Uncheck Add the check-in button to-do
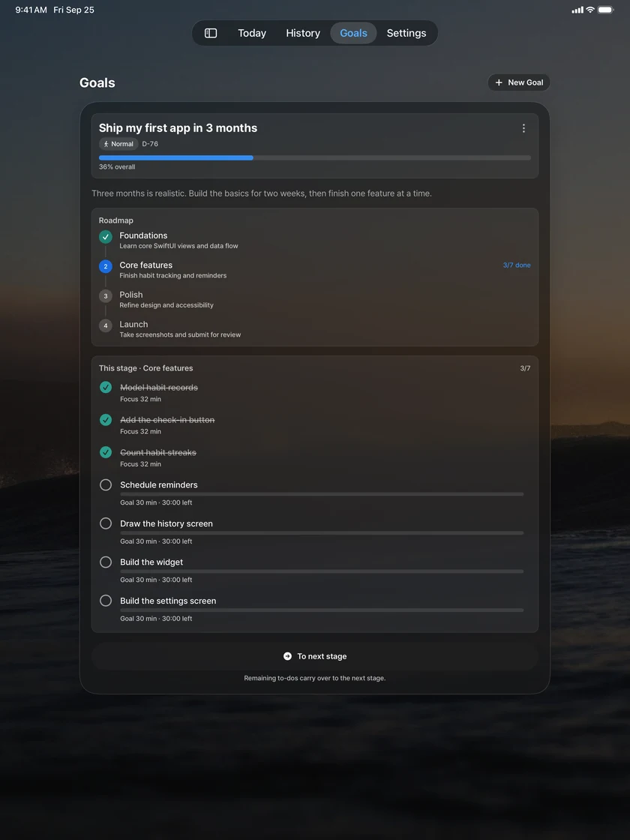Viewport: 630px width, 840px height. click(x=106, y=420)
